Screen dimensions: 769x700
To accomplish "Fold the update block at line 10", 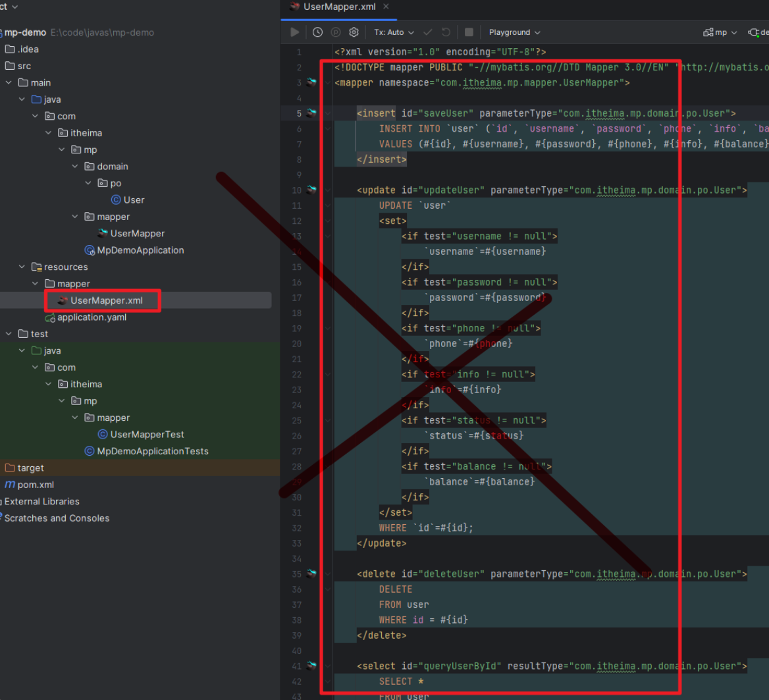I will pyautogui.click(x=328, y=190).
